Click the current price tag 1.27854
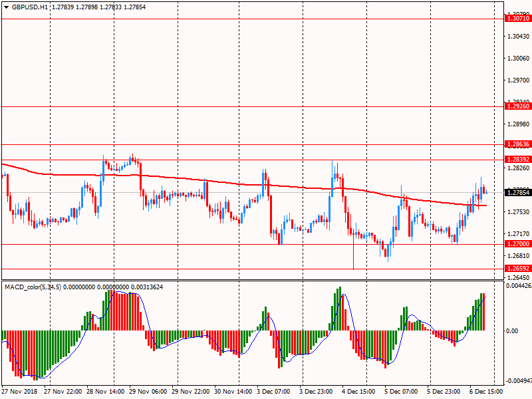Image resolution: width=532 pixels, height=399 pixels. coord(518,192)
